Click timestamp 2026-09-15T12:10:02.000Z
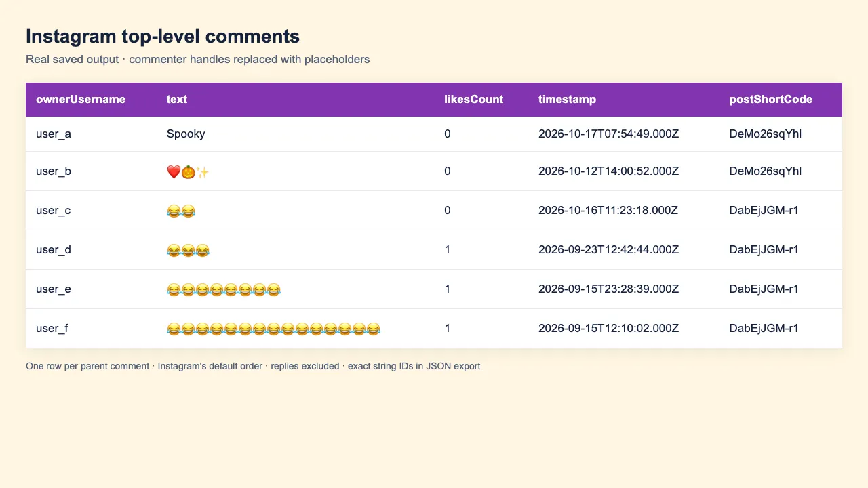The width and height of the screenshot is (868, 488). coord(609,329)
